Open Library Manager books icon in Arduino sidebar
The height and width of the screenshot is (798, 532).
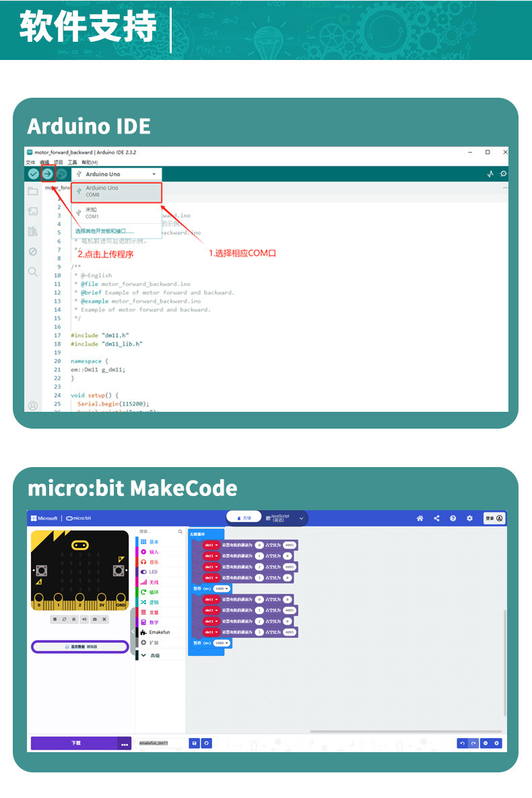(x=33, y=231)
